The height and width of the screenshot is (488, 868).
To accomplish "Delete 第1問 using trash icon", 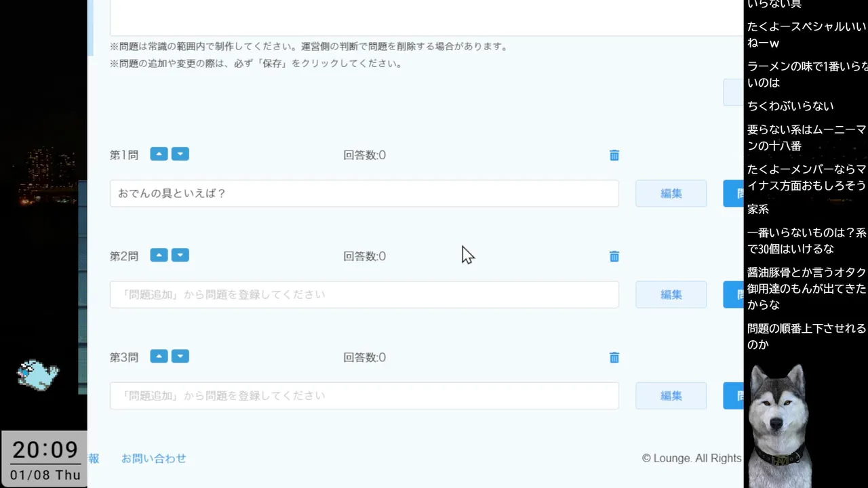I will point(614,155).
